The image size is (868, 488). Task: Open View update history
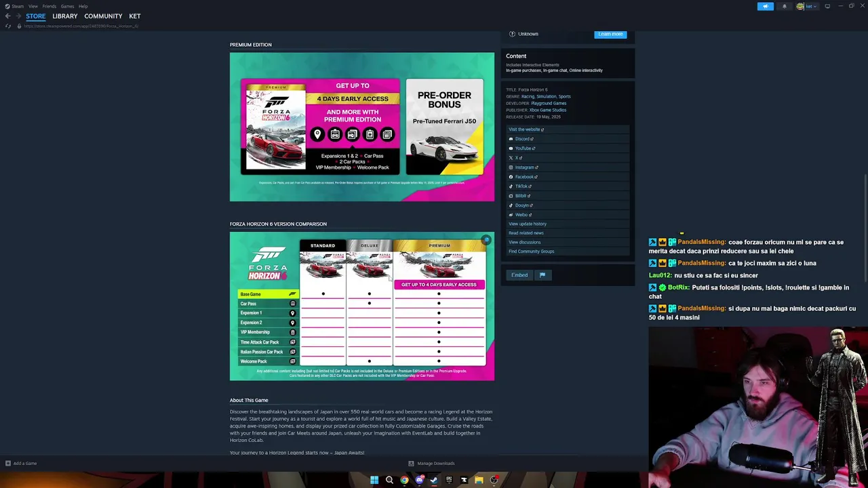(528, 224)
